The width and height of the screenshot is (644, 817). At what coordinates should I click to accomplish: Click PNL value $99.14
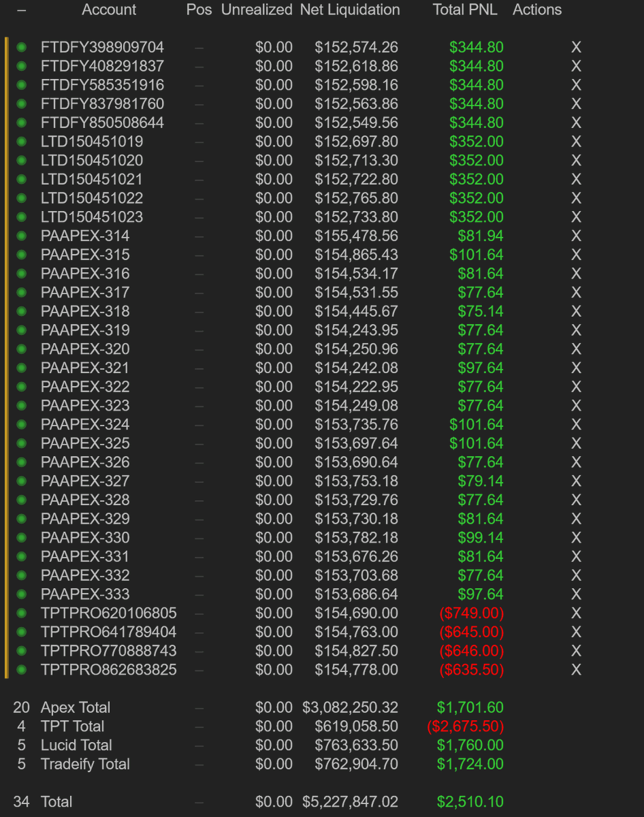click(x=481, y=538)
